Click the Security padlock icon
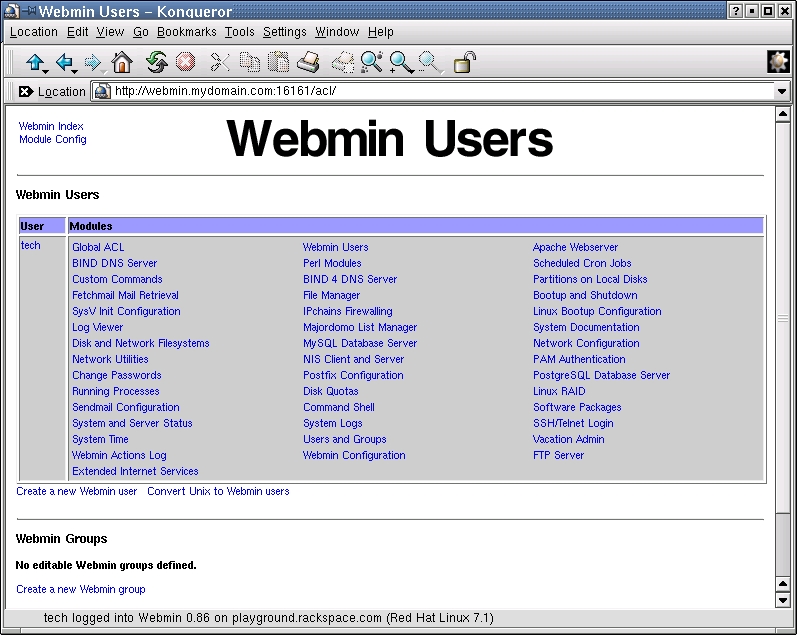Screen dimensions: 797x635 pyautogui.click(x=464, y=63)
